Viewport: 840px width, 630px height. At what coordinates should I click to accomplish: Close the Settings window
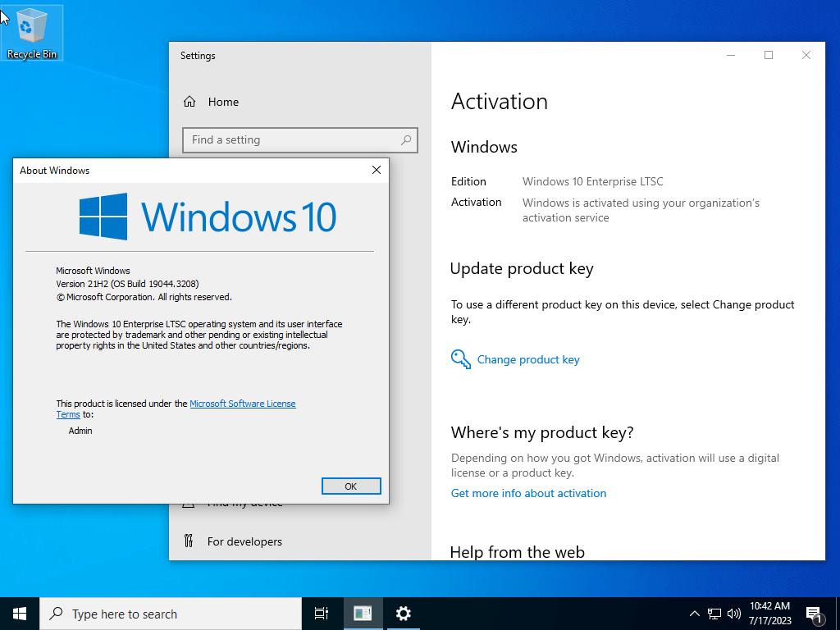click(x=806, y=55)
